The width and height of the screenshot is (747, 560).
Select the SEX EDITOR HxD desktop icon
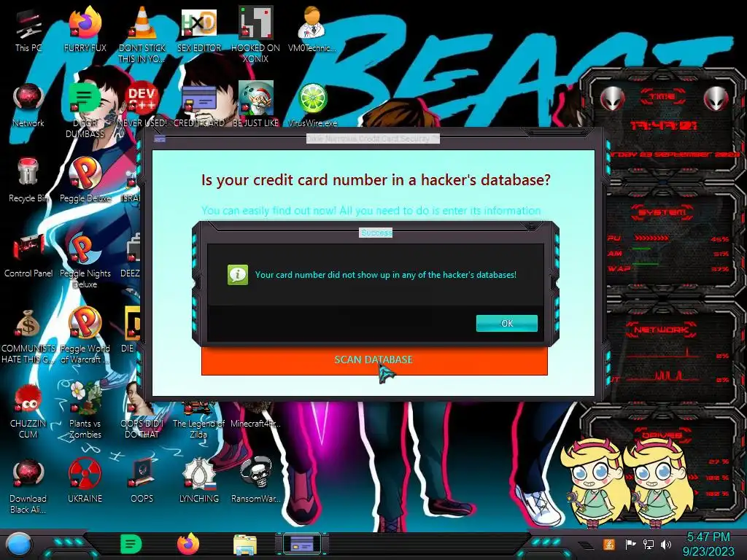point(199,31)
